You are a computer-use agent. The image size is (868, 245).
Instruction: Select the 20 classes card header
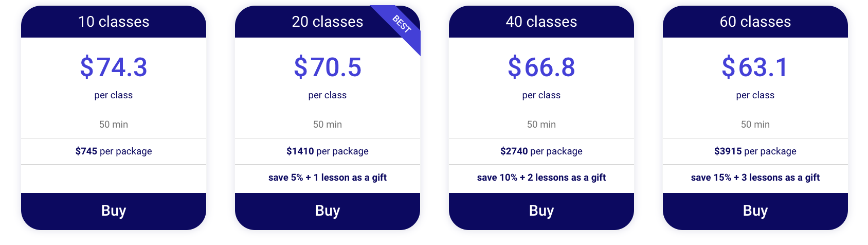click(x=327, y=22)
